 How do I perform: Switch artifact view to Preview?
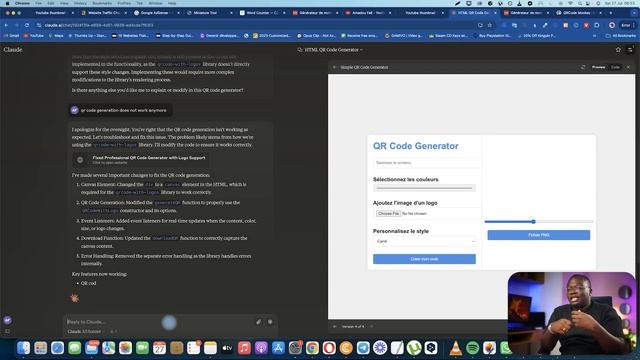click(x=598, y=67)
